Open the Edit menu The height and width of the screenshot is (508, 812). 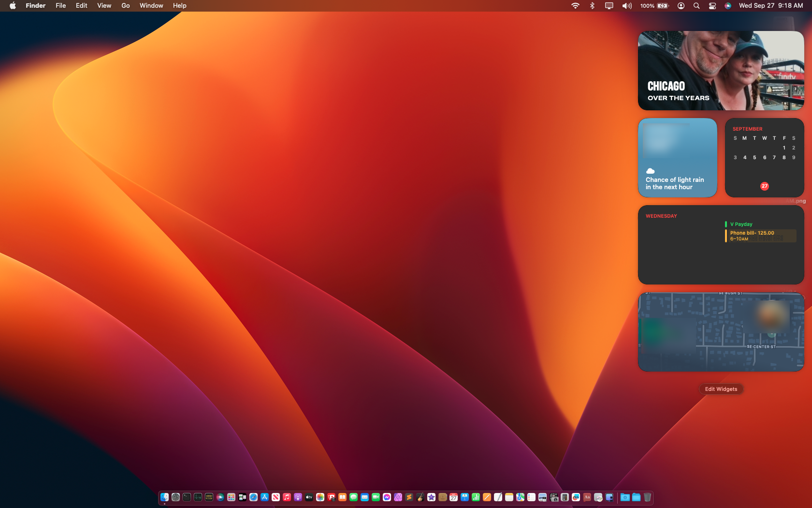pyautogui.click(x=81, y=5)
